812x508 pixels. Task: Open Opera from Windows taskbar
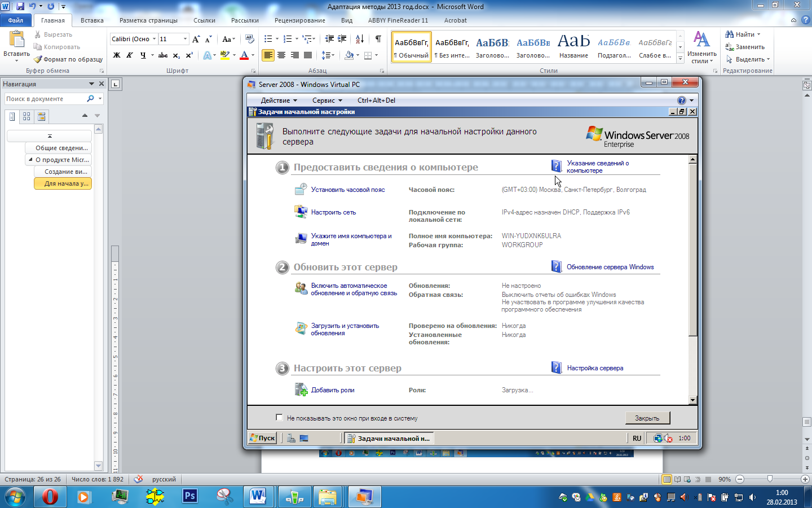[x=50, y=497]
